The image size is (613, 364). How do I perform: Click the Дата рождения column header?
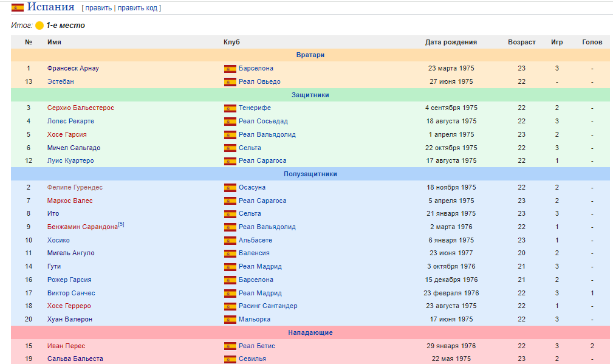[x=451, y=42]
